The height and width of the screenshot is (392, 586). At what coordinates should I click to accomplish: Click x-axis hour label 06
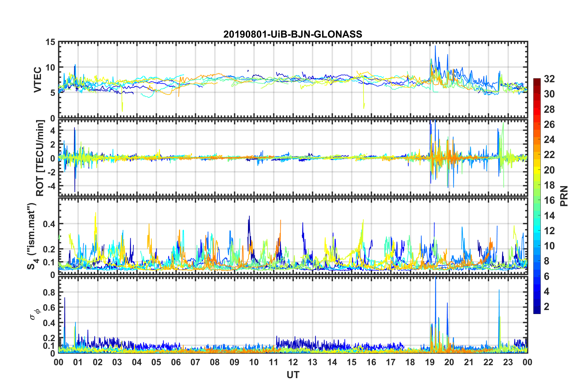pyautogui.click(x=176, y=362)
